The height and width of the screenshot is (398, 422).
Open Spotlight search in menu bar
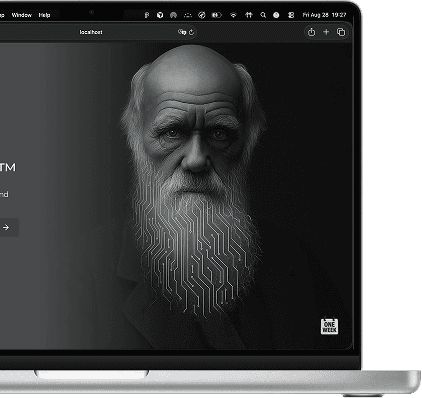pyautogui.click(x=263, y=15)
